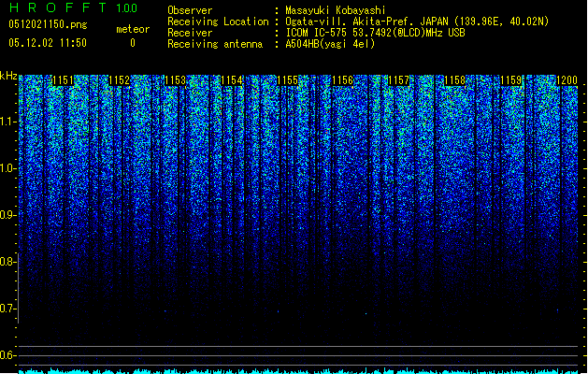
Task: Click the 0.7 frequency axis label
Action: pos(8,309)
